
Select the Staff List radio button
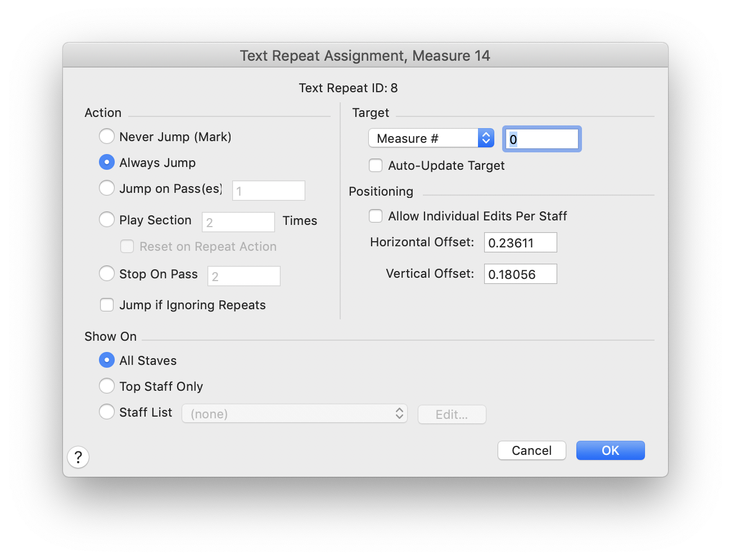pyautogui.click(x=107, y=412)
